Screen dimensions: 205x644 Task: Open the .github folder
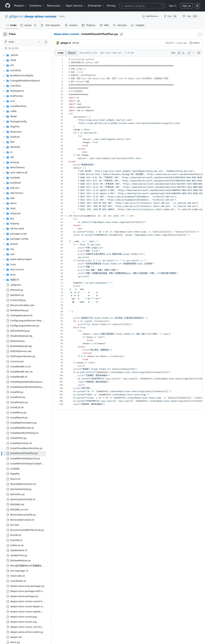[x=14, y=55]
